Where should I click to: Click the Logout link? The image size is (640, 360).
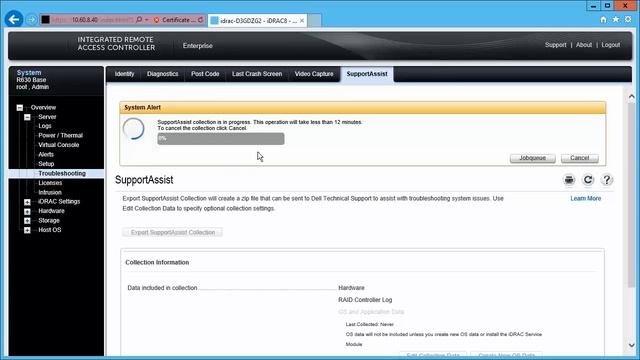coord(611,45)
